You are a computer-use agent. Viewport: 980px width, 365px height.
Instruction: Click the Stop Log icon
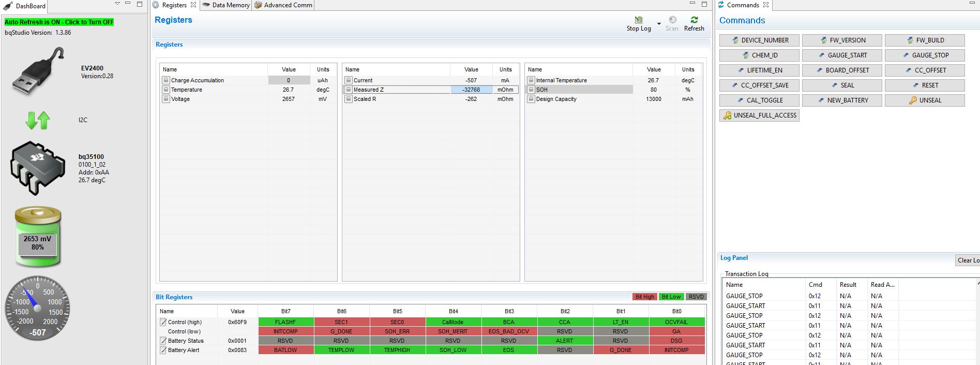(x=639, y=20)
